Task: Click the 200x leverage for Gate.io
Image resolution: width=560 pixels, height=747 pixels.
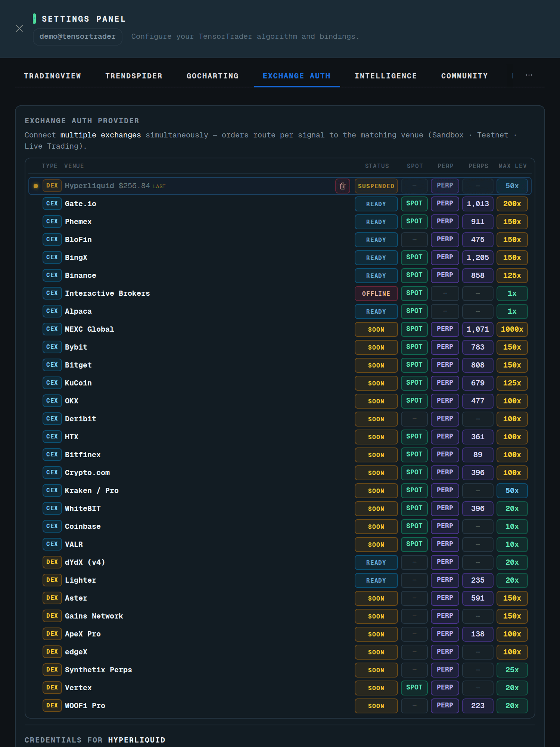Action: tap(512, 204)
